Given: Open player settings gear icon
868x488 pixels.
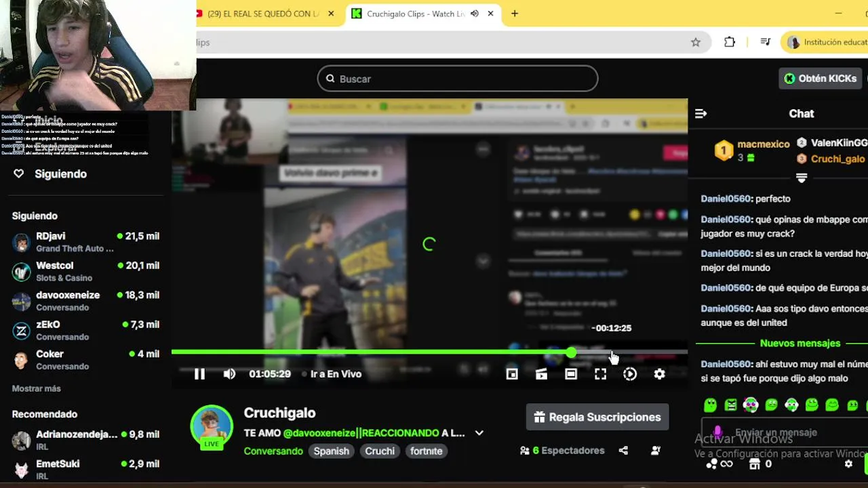Looking at the screenshot, I should (x=659, y=374).
